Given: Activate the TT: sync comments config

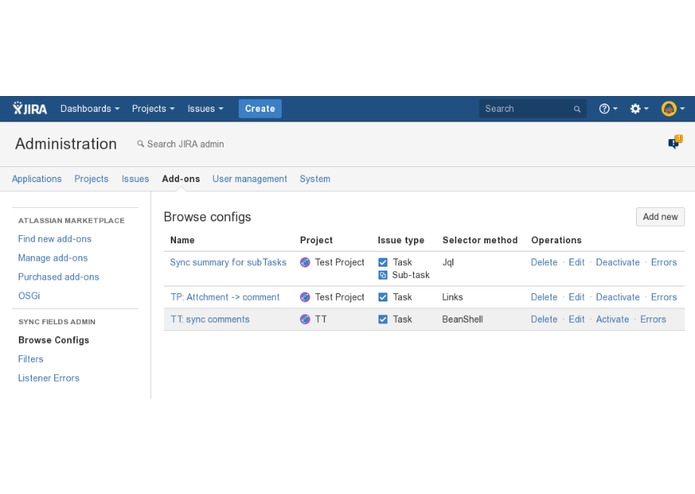Looking at the screenshot, I should pyautogui.click(x=612, y=319).
